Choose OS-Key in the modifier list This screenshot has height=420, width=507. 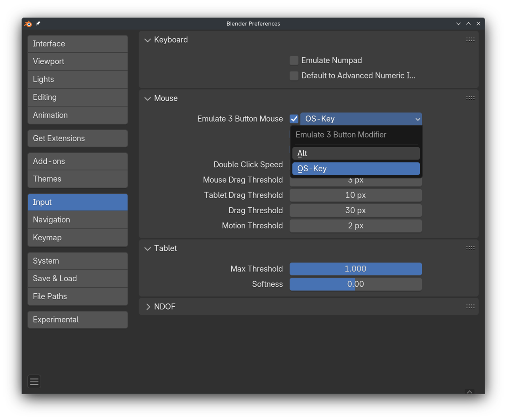click(x=356, y=169)
